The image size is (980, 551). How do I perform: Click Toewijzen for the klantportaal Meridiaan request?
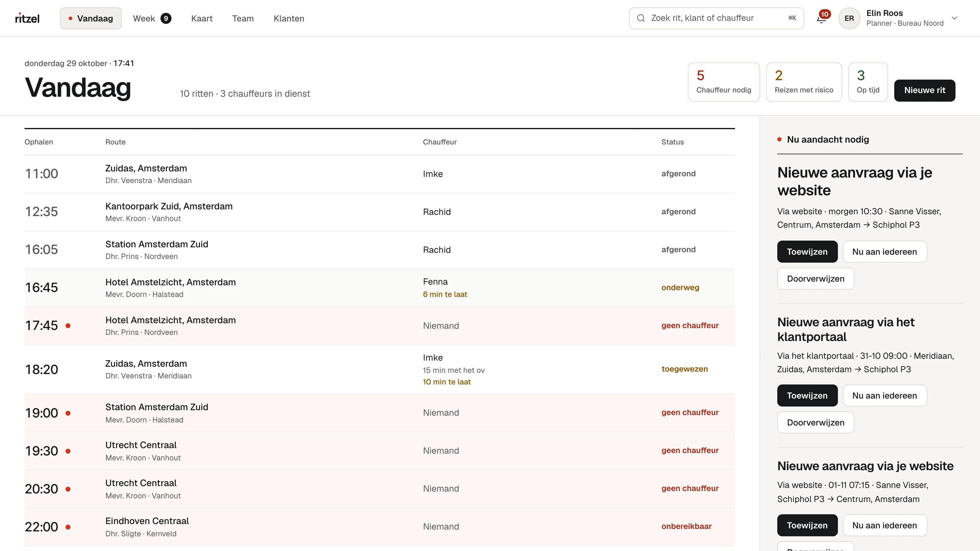[807, 395]
